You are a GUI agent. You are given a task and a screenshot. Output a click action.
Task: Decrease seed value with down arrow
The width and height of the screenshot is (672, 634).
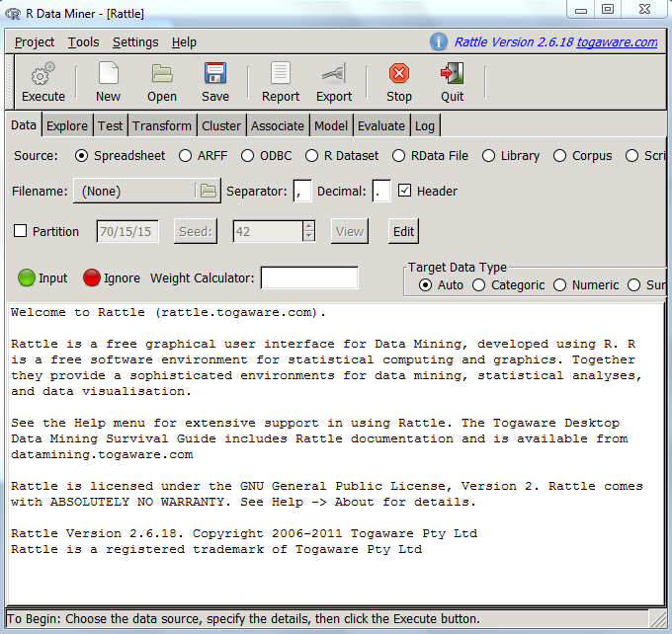point(309,236)
